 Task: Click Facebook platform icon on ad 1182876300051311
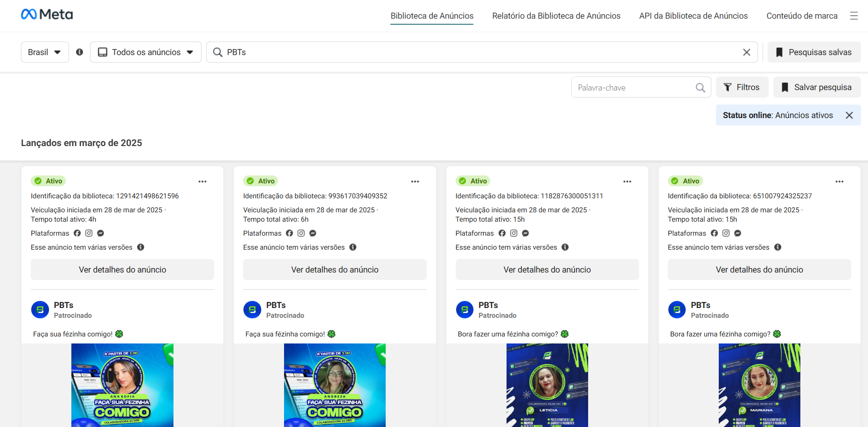tap(502, 233)
